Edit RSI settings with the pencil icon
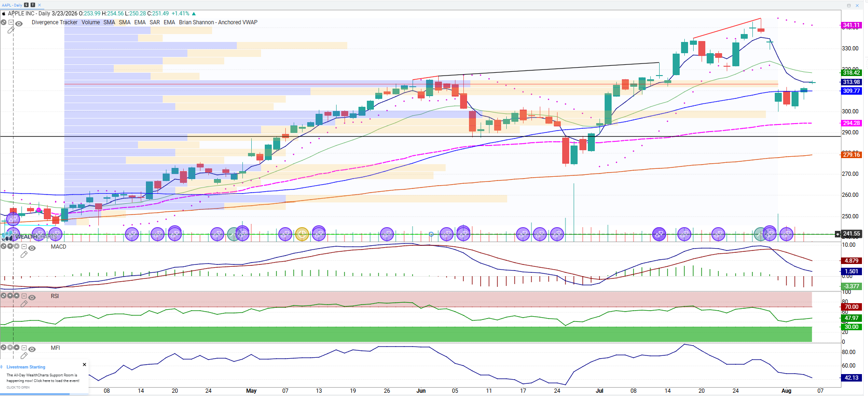 [24, 304]
